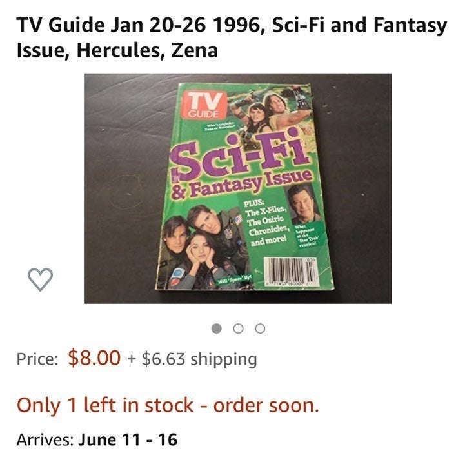The height and width of the screenshot is (453, 476).
Task: Click the 'PLUS: The X-Files' cover blurb
Action: coord(265,211)
